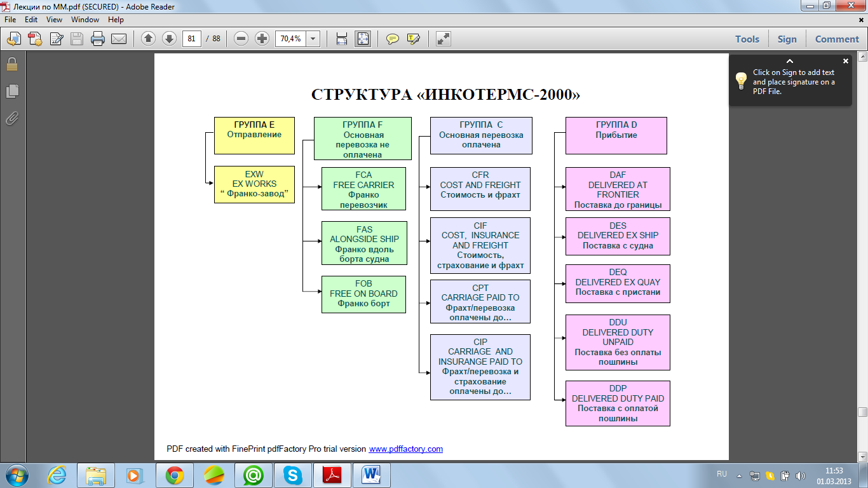
Task: Click the total pages label 88
Action: pos(217,39)
